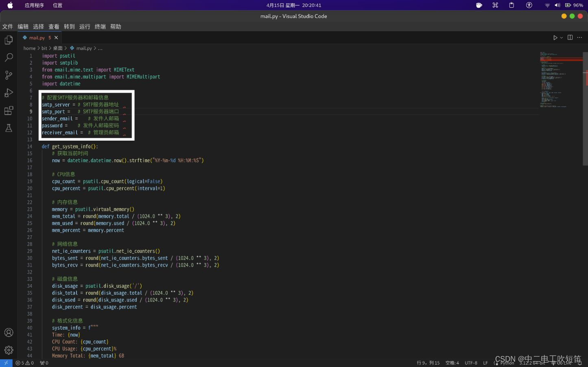This screenshot has width=588, height=367.
Task: Click the remote window indicator in status bar
Action: (6, 363)
